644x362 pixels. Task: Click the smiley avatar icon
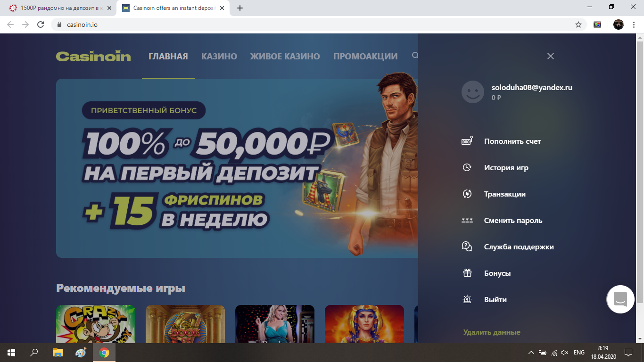(x=473, y=92)
